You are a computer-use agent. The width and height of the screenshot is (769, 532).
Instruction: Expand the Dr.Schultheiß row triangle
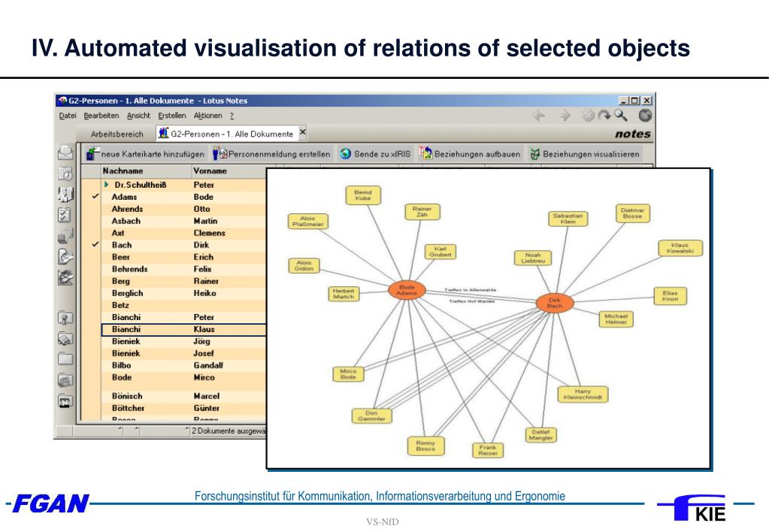[107, 184]
